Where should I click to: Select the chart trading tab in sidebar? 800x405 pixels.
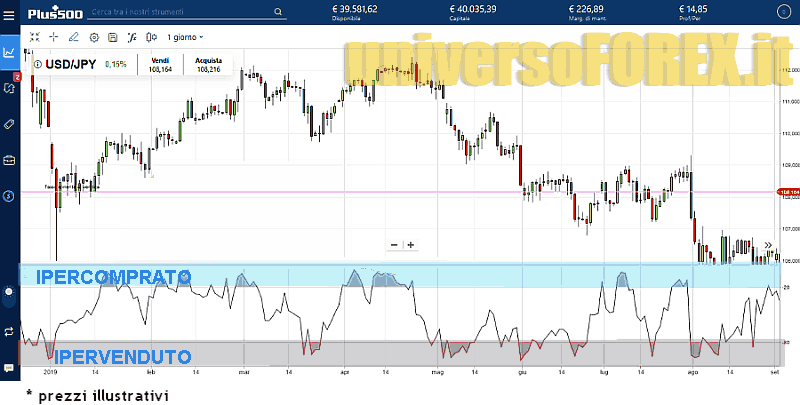9,52
